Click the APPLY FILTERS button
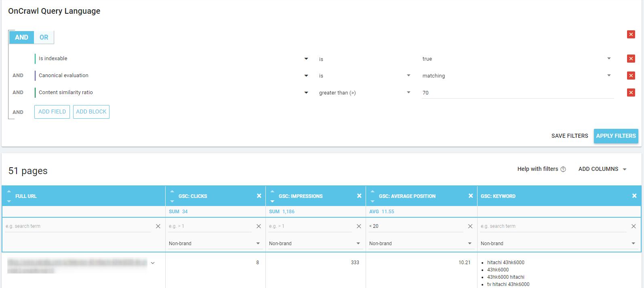The width and height of the screenshot is (644, 288). tap(616, 136)
